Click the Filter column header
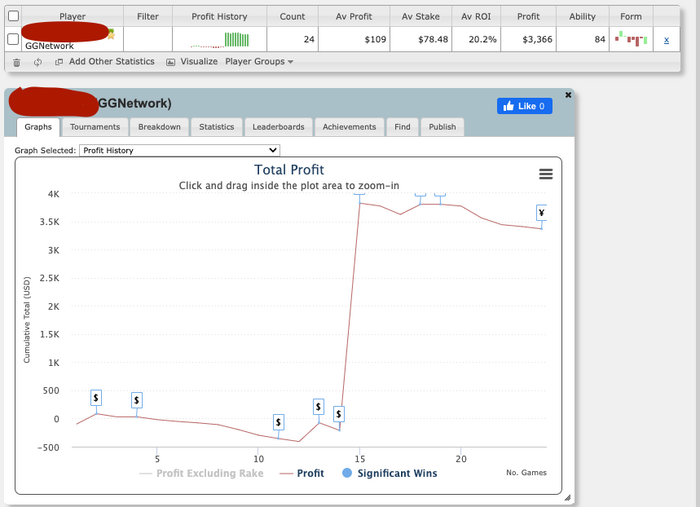700x507 pixels. tap(148, 17)
